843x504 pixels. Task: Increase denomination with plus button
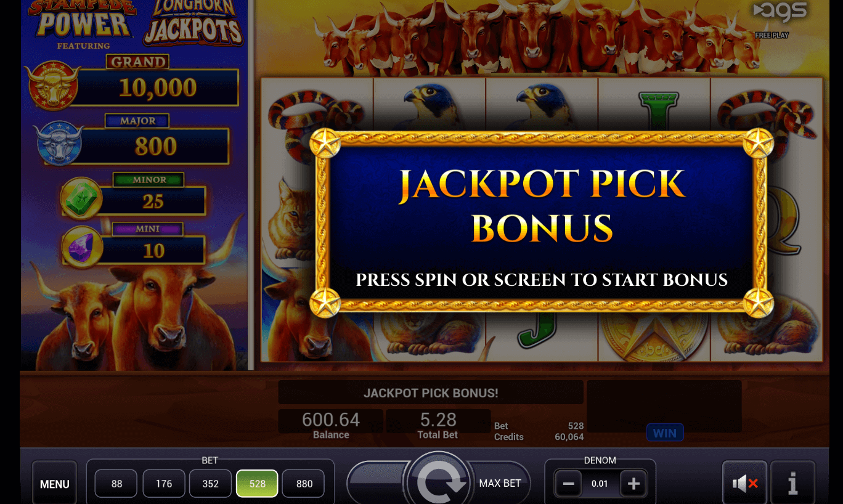[633, 484]
